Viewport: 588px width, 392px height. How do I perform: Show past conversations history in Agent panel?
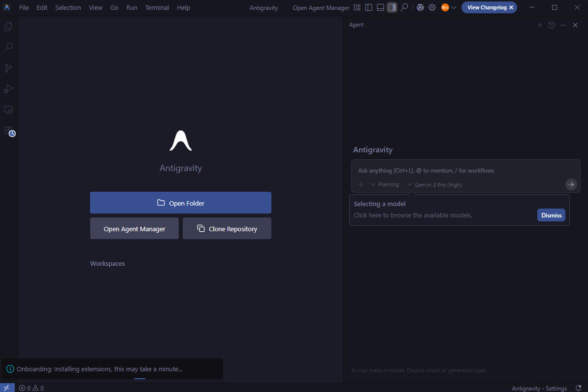[x=552, y=25]
